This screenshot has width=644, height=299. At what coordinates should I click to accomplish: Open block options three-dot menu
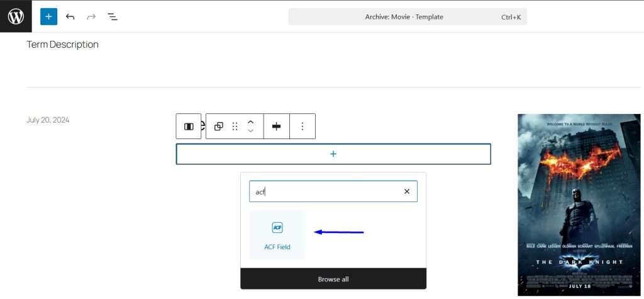pyautogui.click(x=302, y=127)
